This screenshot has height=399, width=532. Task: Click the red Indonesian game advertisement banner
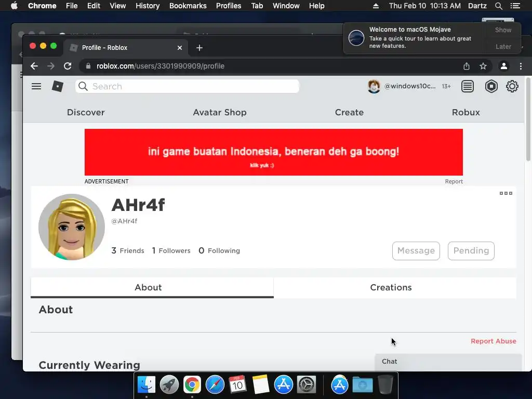273,152
